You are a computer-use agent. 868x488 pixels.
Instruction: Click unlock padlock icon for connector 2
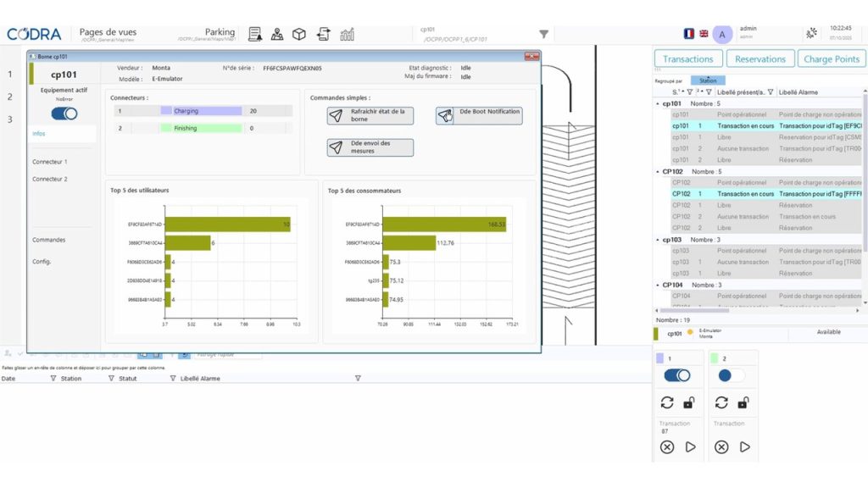point(743,402)
